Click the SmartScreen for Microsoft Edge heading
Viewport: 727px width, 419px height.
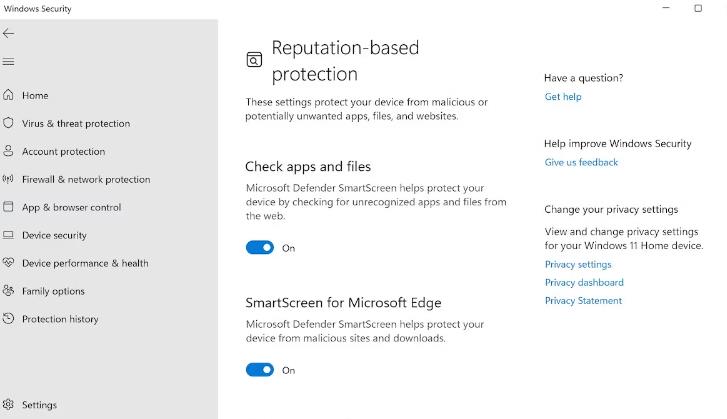(343, 303)
